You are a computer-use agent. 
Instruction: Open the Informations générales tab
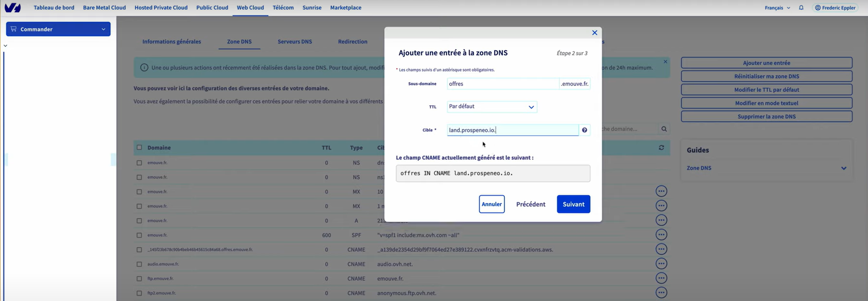(x=172, y=42)
